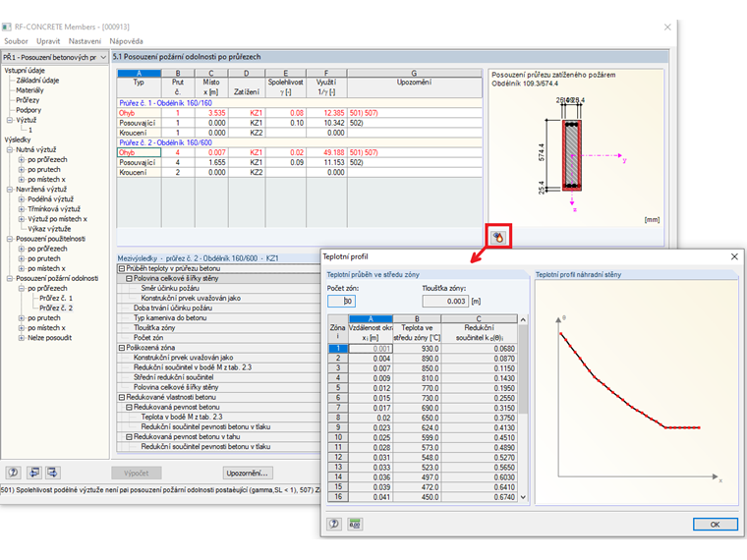The image size is (747, 560).
Task: Click the Upozornění... button
Action: point(248,473)
